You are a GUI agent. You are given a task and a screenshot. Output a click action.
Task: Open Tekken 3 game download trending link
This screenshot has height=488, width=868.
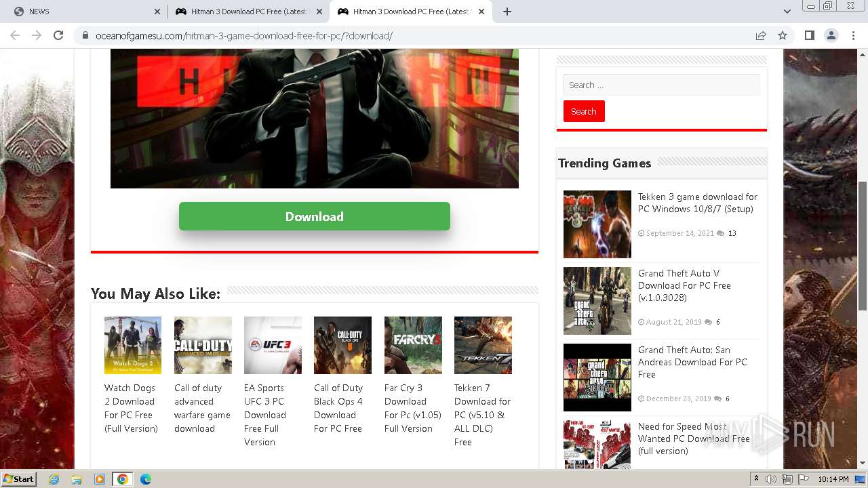[698, 203]
